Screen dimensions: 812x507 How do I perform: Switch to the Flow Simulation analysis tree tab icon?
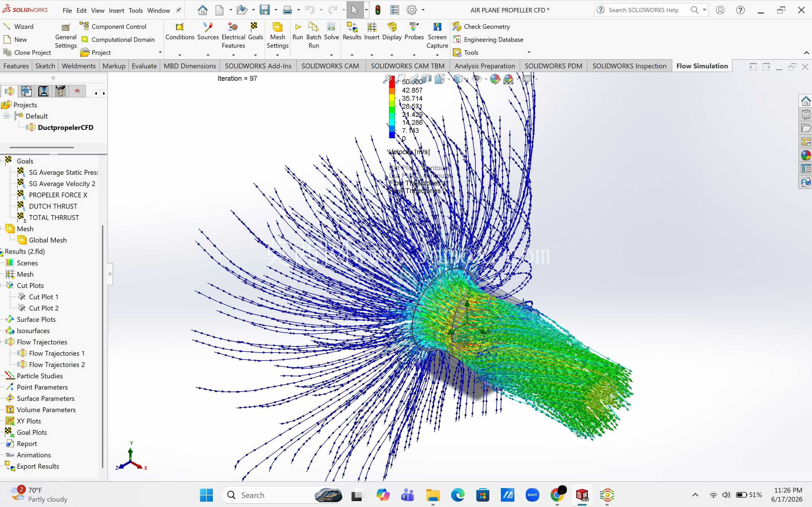click(10, 91)
